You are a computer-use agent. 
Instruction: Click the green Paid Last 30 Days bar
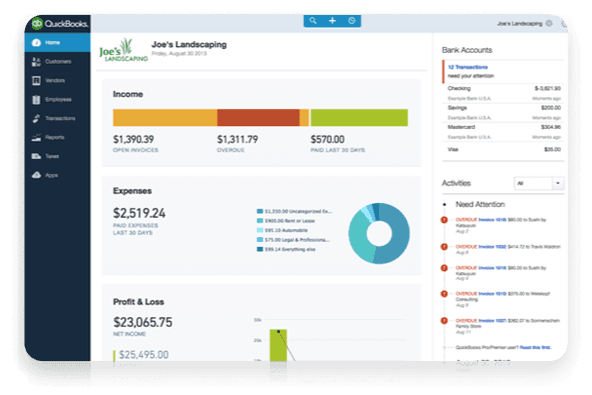click(x=359, y=117)
